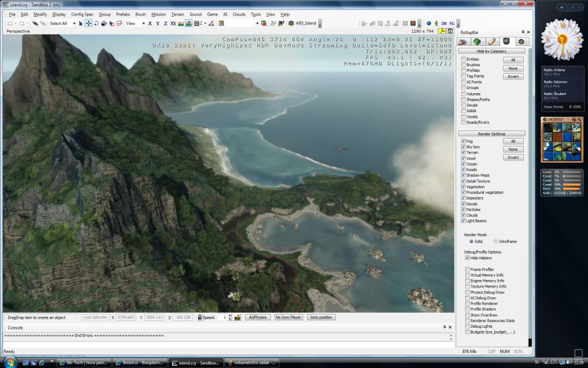This screenshot has height=368, width=588.
Task: Lock movement to the XY plane
Action: 173,23
